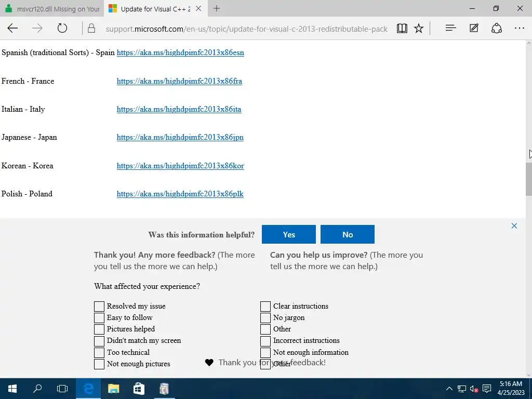Click the lock icon in the address bar
The image size is (532, 399).
91,28
